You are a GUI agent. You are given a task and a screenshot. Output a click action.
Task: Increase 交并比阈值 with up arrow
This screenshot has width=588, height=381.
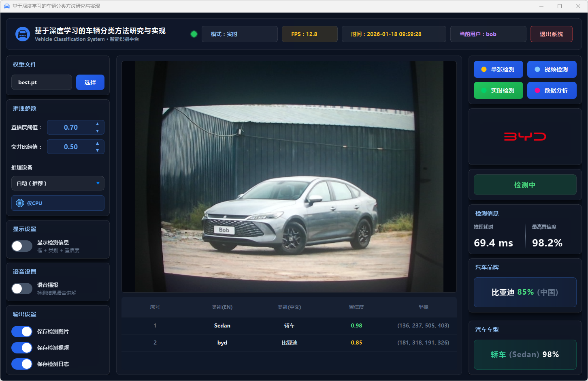pyautogui.click(x=97, y=143)
